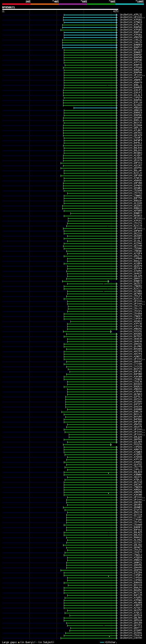The image size is (146, 644).
Task: Open the UniRef100_B4FHN9 entry
Action: click(131, 374)
